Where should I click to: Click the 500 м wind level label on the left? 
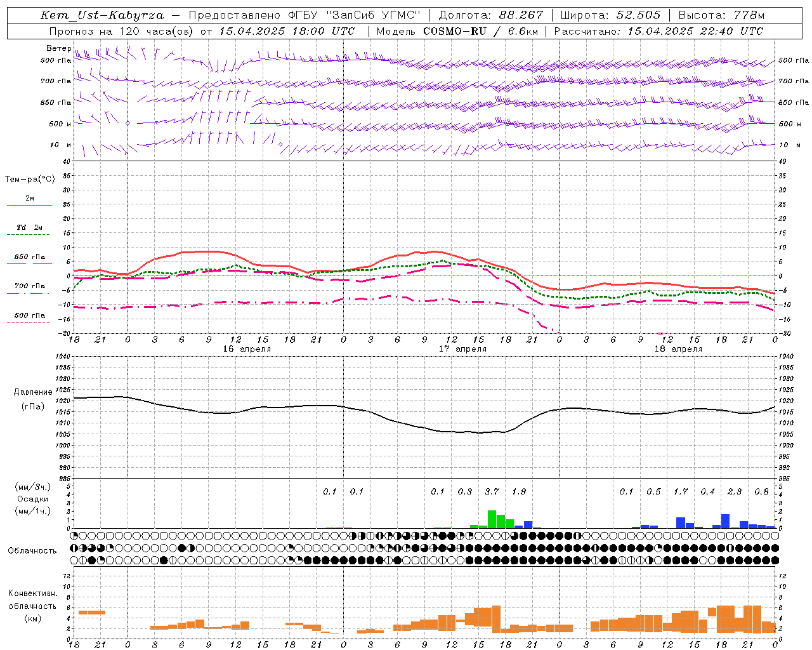tap(60, 124)
